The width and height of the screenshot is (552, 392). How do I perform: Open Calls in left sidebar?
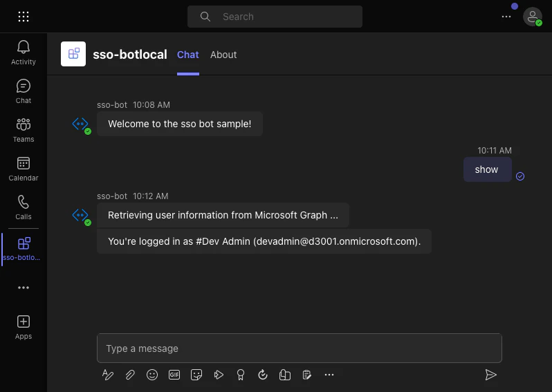click(24, 207)
